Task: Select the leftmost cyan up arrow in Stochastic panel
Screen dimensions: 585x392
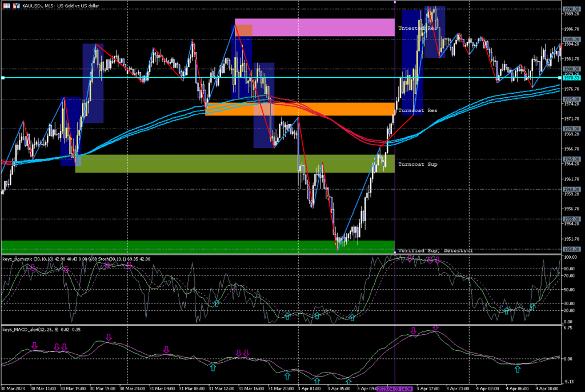Action: point(217,303)
